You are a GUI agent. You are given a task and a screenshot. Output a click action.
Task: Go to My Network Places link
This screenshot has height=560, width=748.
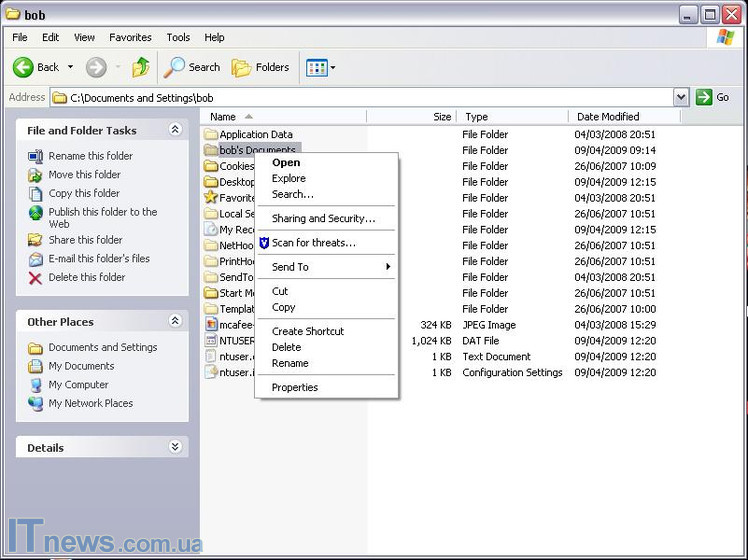click(90, 403)
